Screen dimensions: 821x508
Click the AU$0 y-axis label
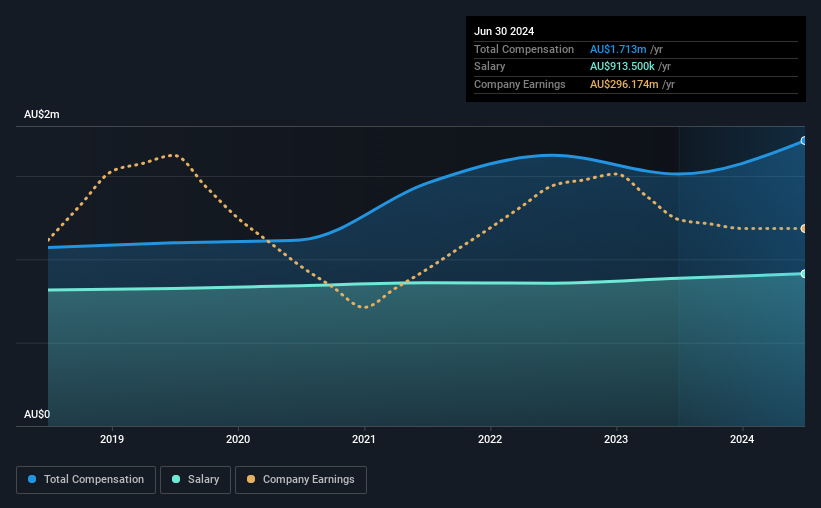click(37, 414)
